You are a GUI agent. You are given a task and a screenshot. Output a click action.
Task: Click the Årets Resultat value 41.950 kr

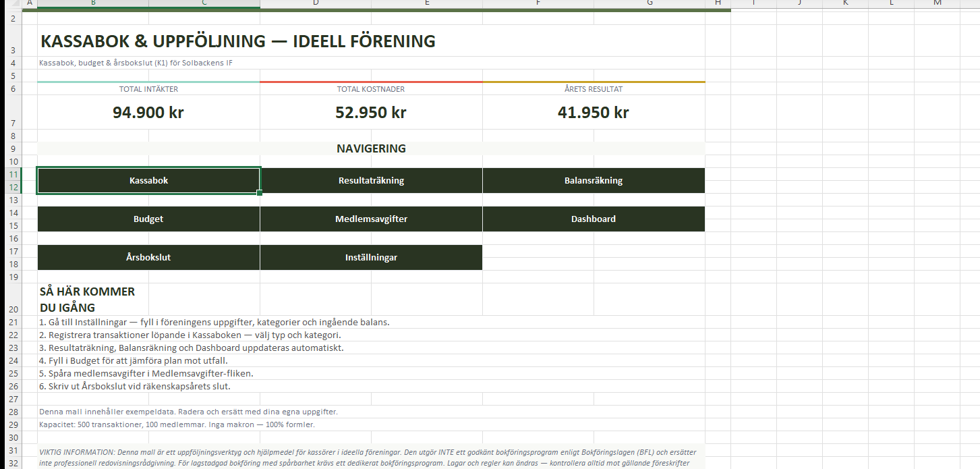point(593,112)
